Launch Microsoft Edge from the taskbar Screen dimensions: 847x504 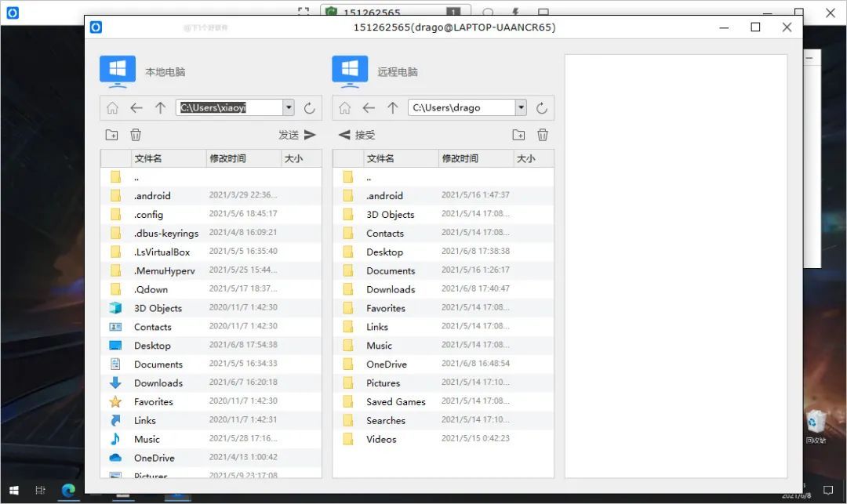(68, 490)
